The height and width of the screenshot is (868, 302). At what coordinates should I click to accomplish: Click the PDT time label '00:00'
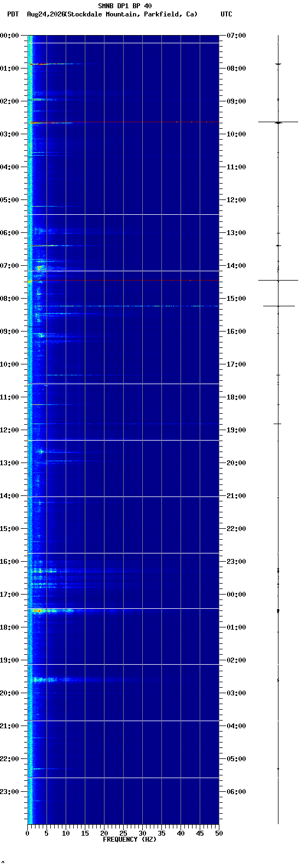pos(9,36)
